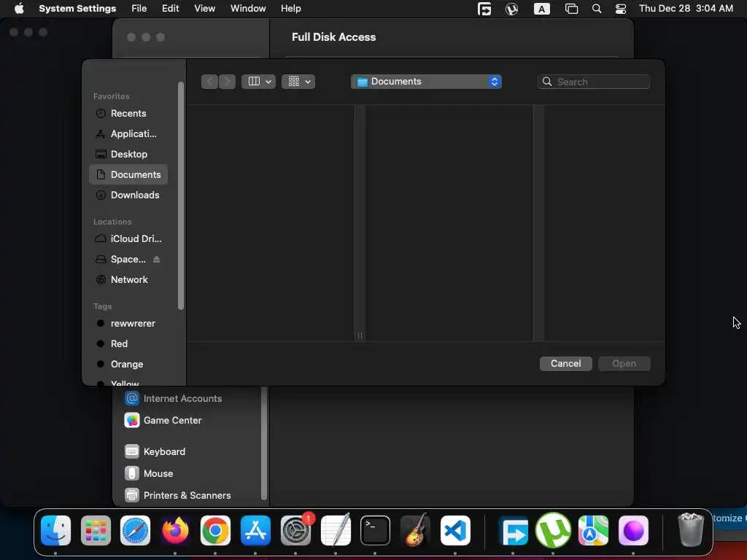
Task: Open the Window menu
Action: [x=248, y=9]
